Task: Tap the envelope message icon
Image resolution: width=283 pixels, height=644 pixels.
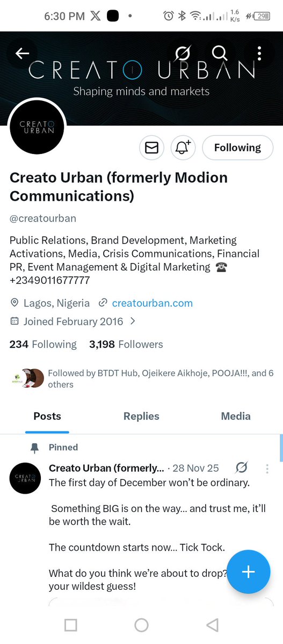Action: coord(152,148)
